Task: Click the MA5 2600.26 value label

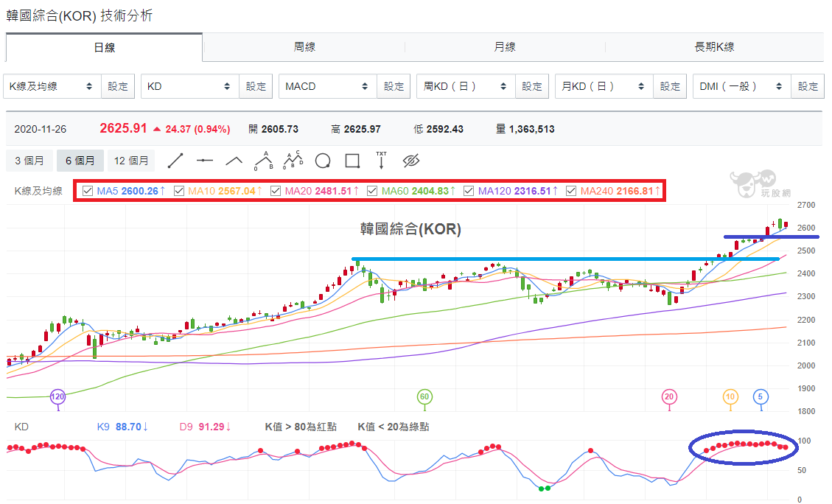Action: [131, 191]
